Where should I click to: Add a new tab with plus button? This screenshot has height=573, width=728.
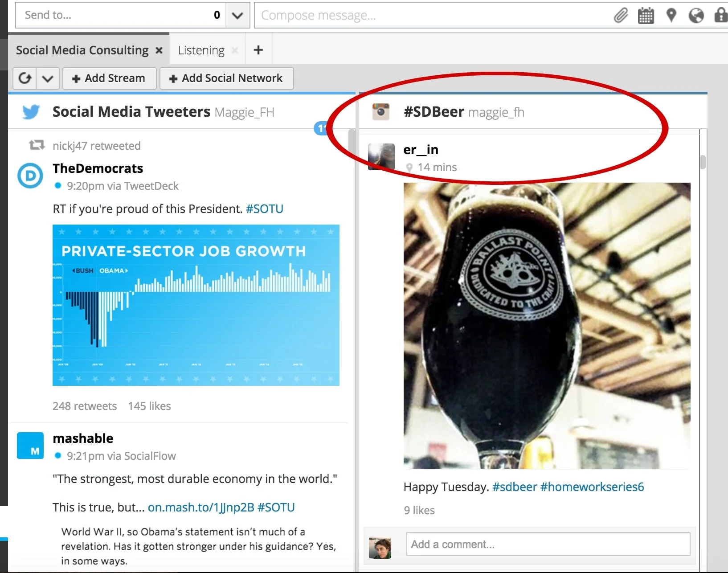(258, 50)
